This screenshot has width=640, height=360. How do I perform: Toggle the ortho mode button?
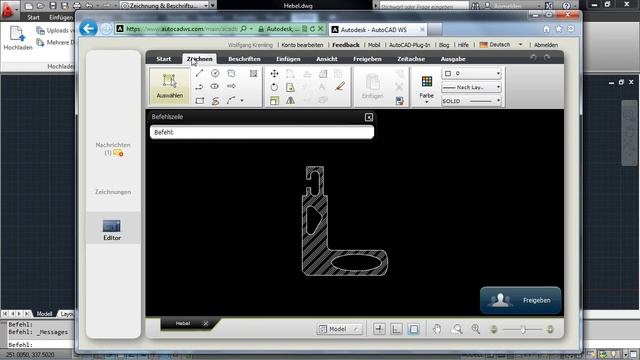click(x=396, y=329)
